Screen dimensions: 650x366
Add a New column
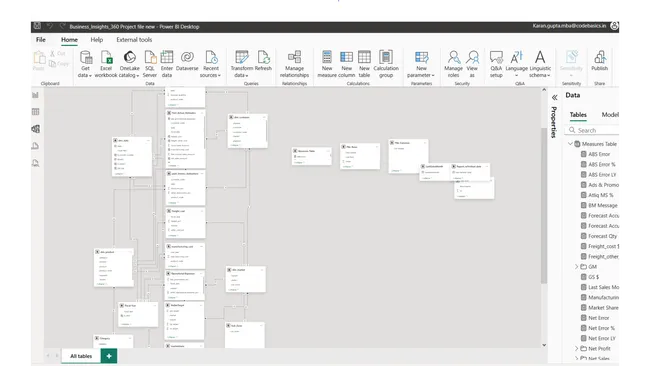[347, 64]
